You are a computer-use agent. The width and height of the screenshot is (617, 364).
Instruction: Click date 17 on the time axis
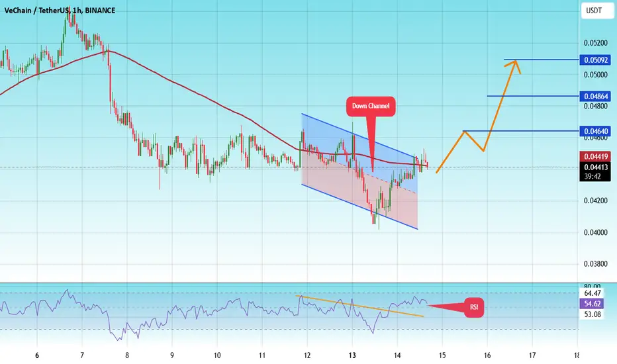(x=532, y=355)
